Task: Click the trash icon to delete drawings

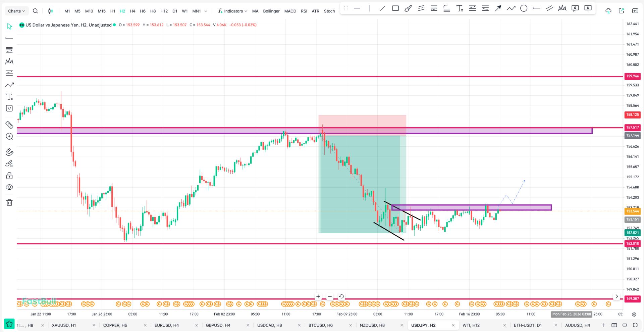Action: point(9,202)
